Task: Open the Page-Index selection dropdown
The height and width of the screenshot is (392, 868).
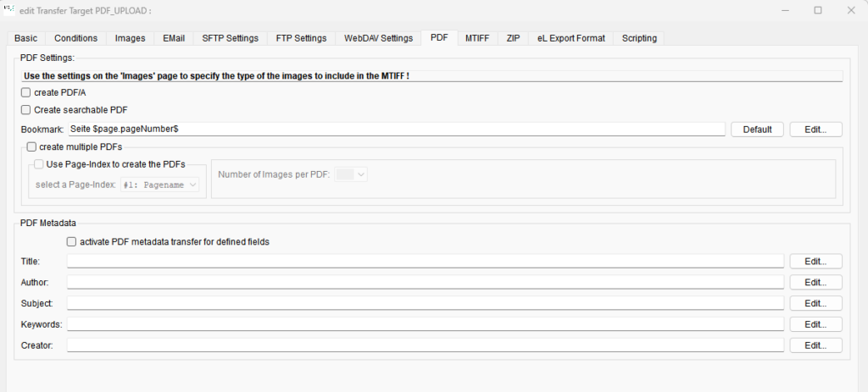Action: 160,185
